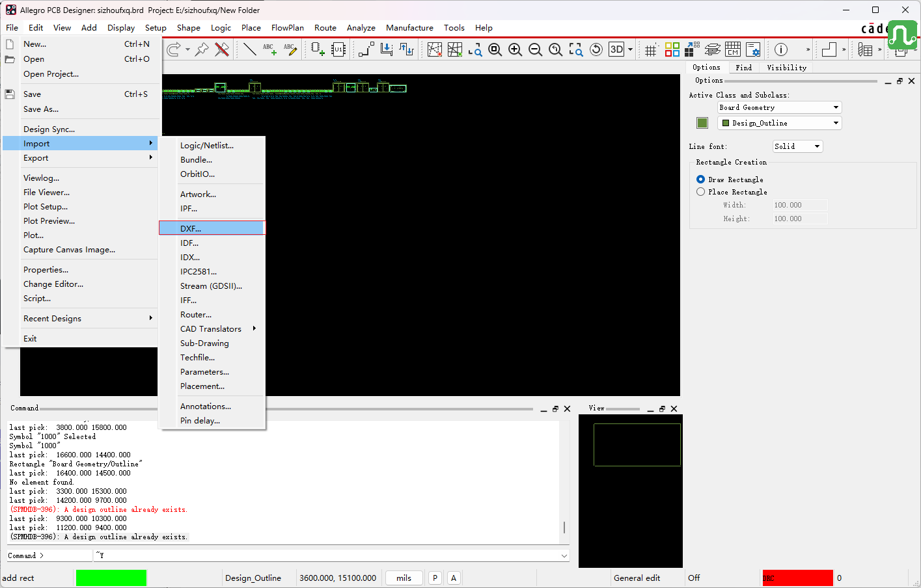Toggle the grid display icon
Image resolution: width=921 pixels, height=588 pixels.
pyautogui.click(x=651, y=49)
